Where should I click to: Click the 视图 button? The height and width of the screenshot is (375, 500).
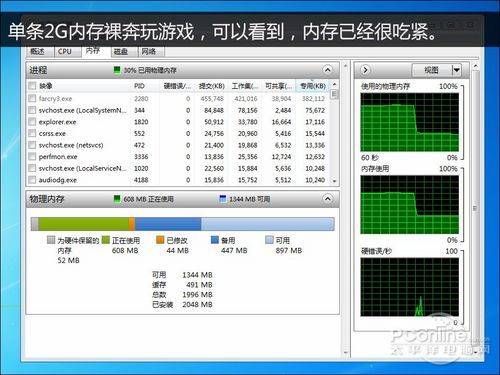[431, 70]
